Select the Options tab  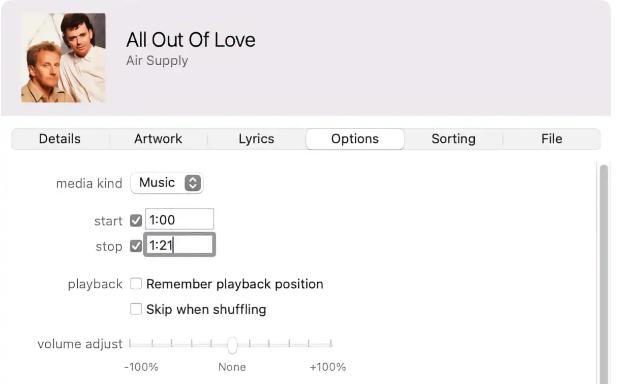(355, 139)
